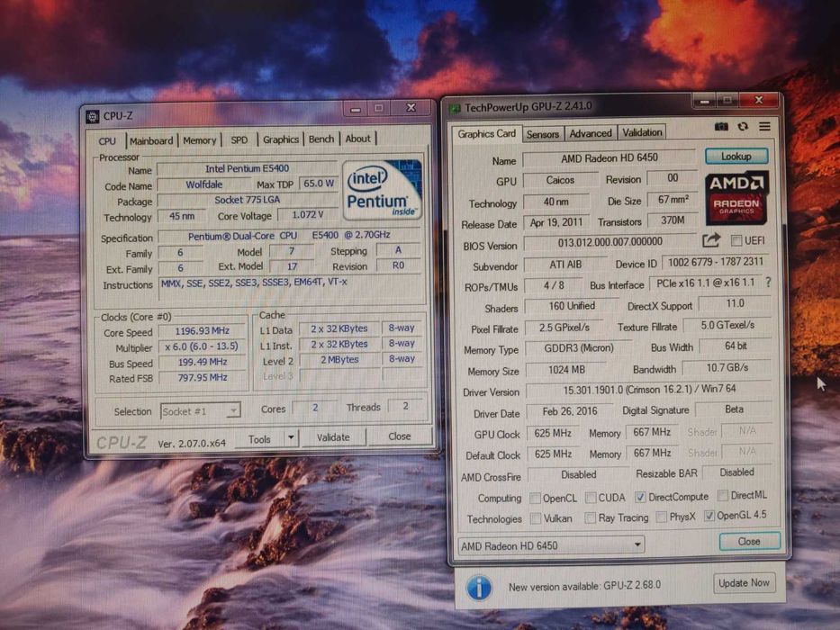
Task: Click the Bus Interface question mark
Action: point(768,283)
